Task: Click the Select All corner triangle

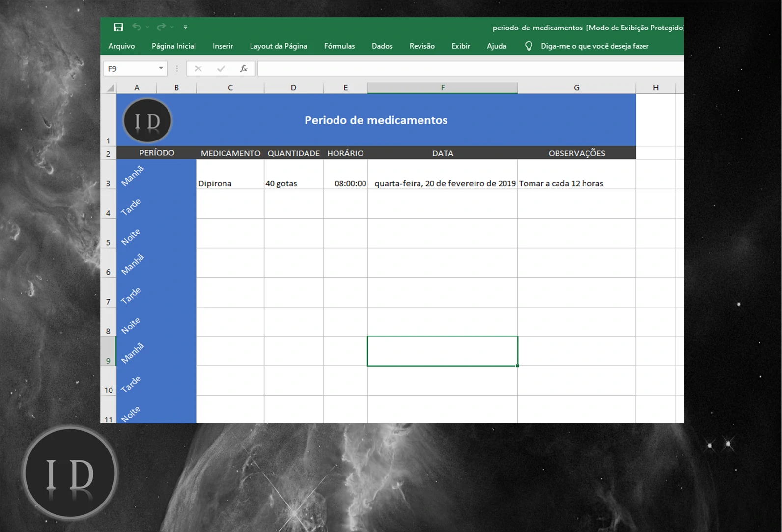Action: click(x=111, y=88)
